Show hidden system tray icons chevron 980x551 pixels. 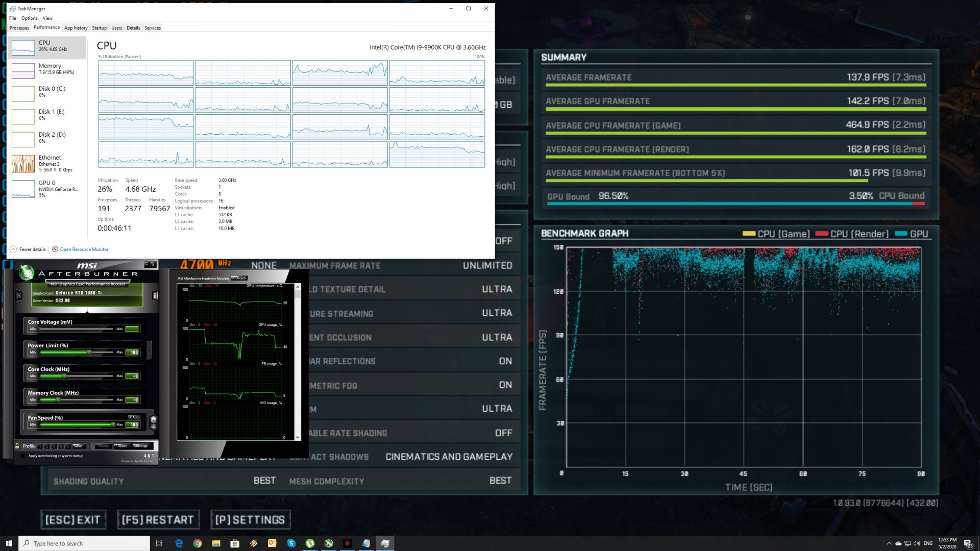(x=889, y=543)
